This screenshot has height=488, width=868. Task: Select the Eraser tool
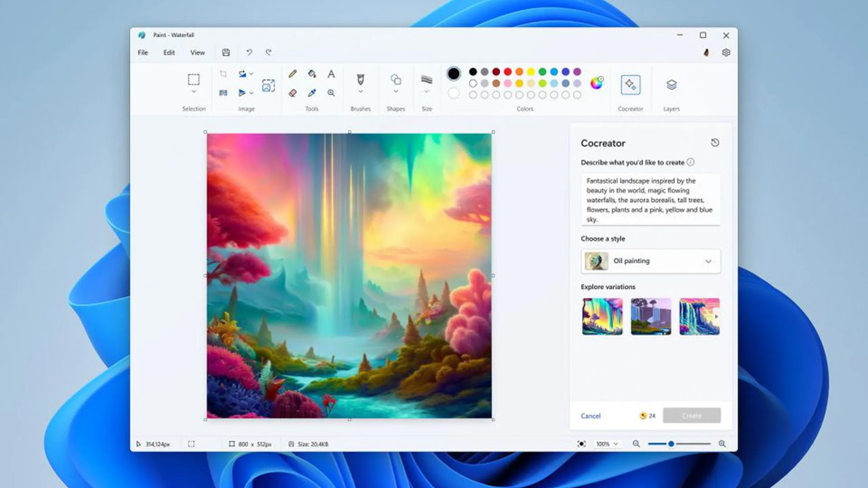[293, 93]
